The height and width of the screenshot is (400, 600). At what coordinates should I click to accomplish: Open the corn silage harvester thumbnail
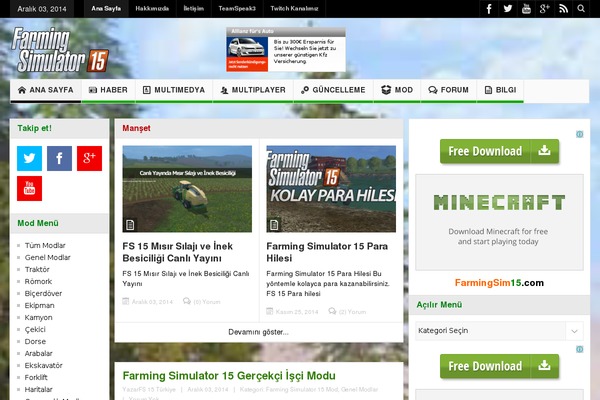coord(187,189)
